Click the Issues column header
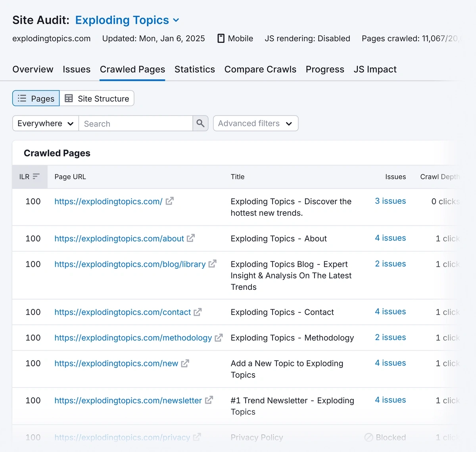476x452 pixels. (x=395, y=177)
